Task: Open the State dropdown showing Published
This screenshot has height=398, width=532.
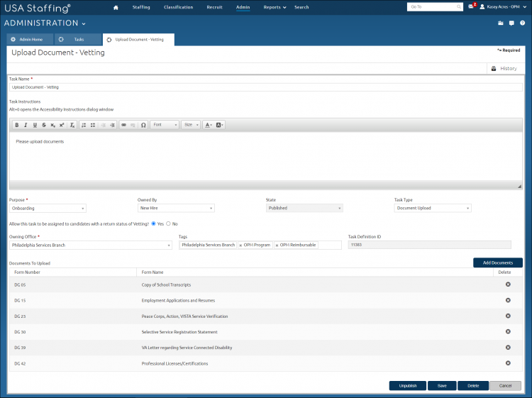Action: click(x=304, y=208)
